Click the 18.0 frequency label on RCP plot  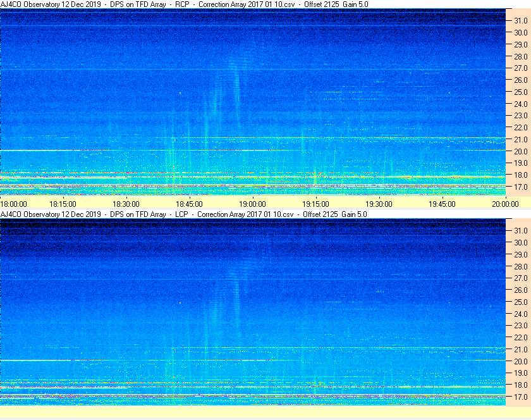pos(521,175)
